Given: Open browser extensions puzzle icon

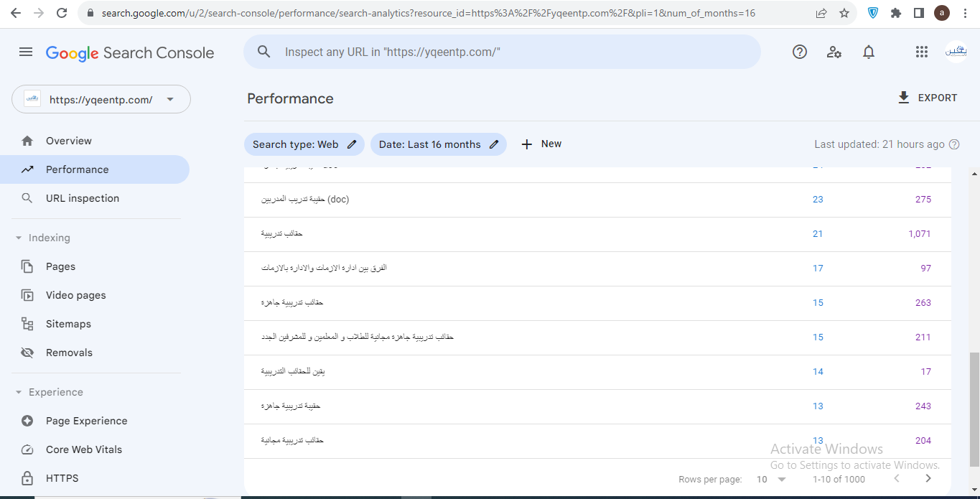Looking at the screenshot, I should 895,13.
